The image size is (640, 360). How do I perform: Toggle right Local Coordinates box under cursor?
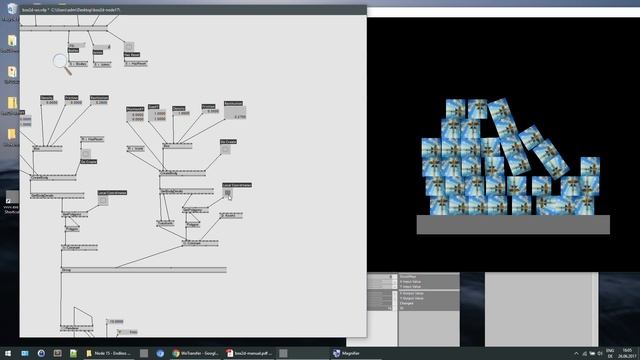pos(227,193)
